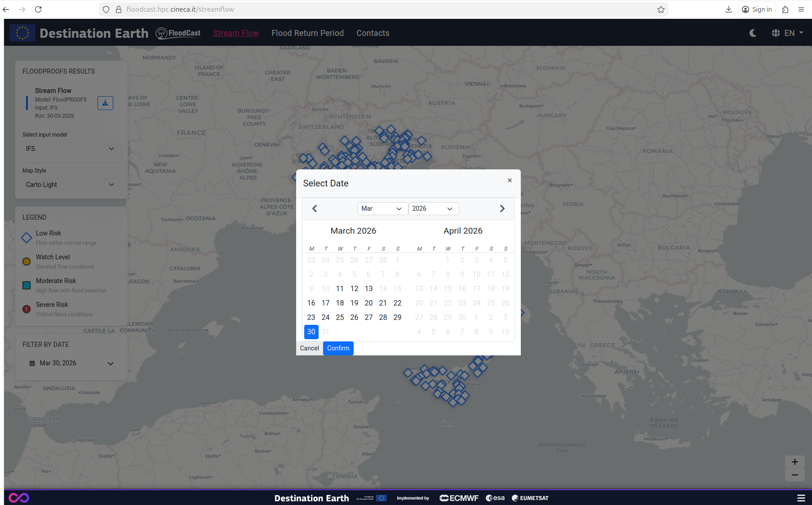Close the Select Date dialog
Image resolution: width=812 pixels, height=505 pixels.
click(x=510, y=180)
